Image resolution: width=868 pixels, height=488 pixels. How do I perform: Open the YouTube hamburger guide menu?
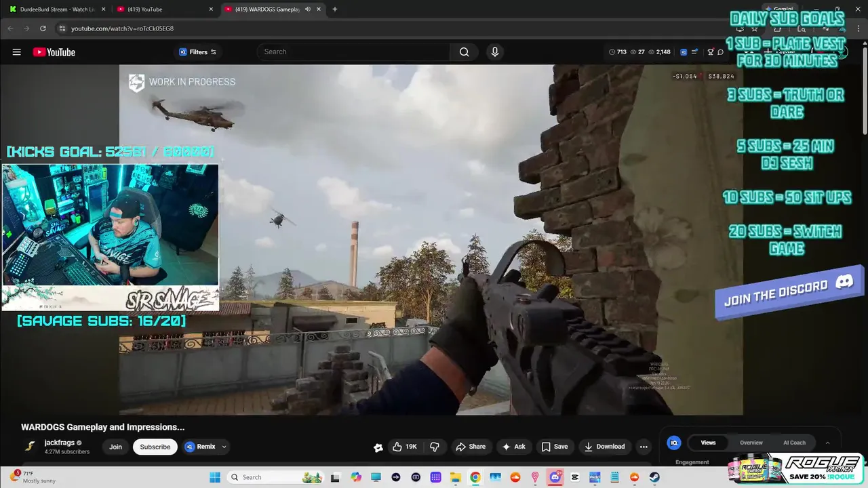[x=16, y=52]
